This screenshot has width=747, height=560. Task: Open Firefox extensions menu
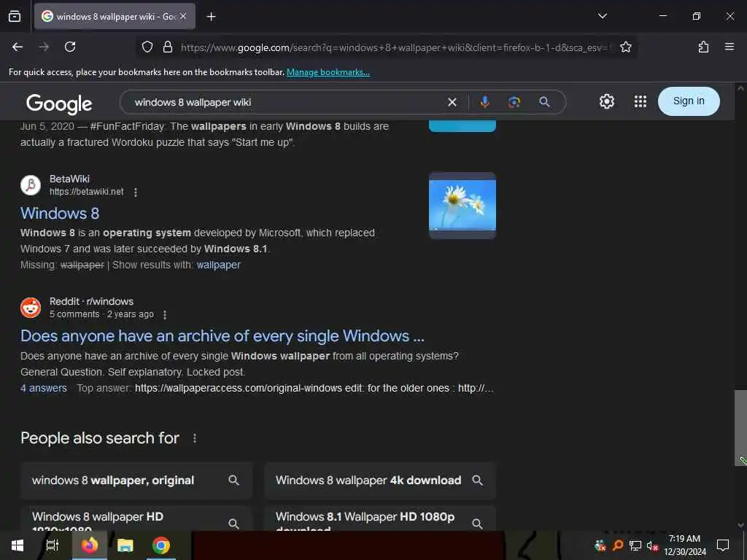tap(703, 47)
